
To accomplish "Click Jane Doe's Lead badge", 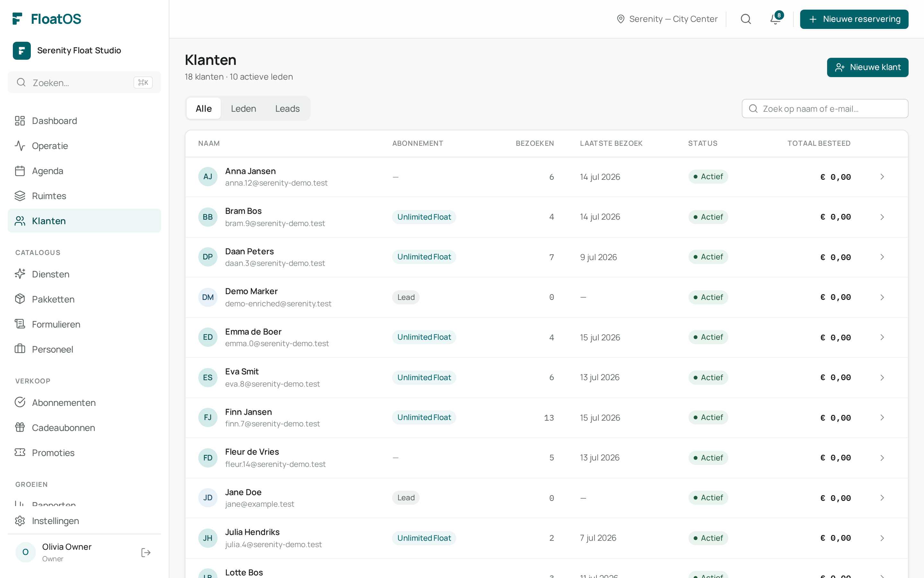I will [406, 498].
